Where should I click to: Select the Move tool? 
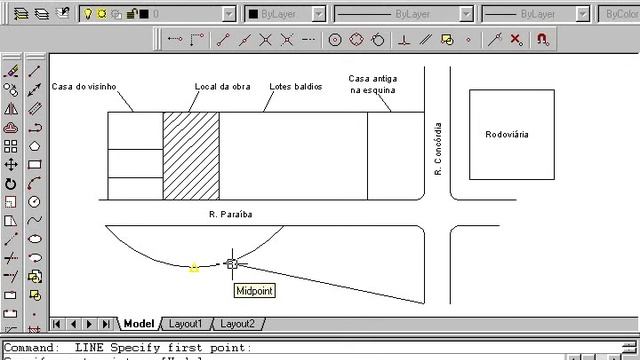11,164
